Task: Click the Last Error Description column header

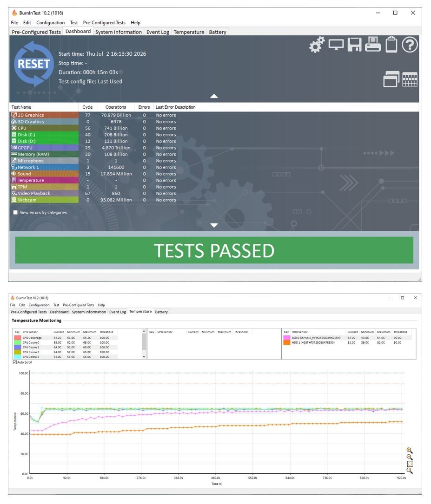Action: (175, 107)
